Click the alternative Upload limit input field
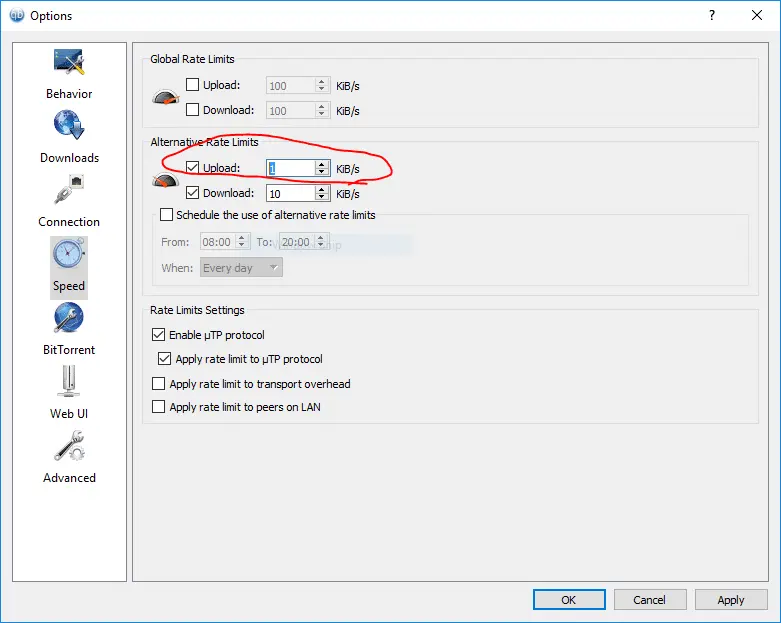The width and height of the screenshot is (781, 623). (x=291, y=168)
